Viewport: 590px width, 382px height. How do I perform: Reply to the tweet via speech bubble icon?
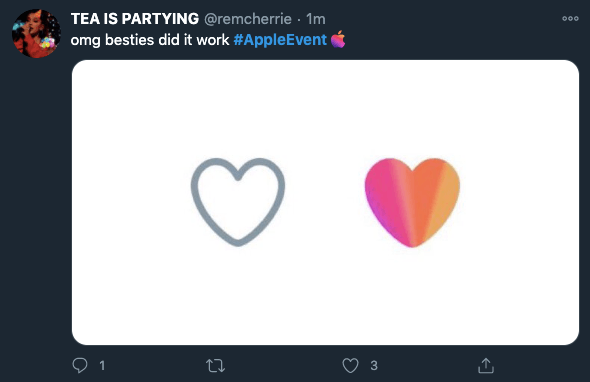80,365
